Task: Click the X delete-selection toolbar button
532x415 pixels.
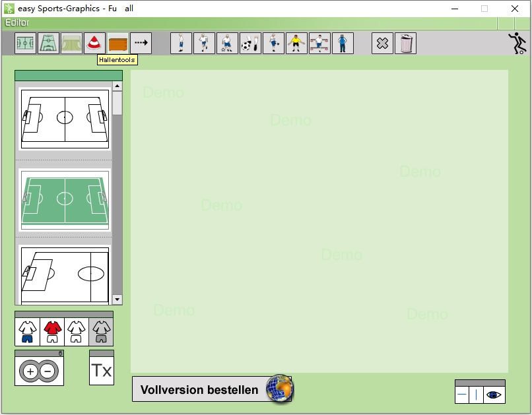Action: click(x=382, y=44)
